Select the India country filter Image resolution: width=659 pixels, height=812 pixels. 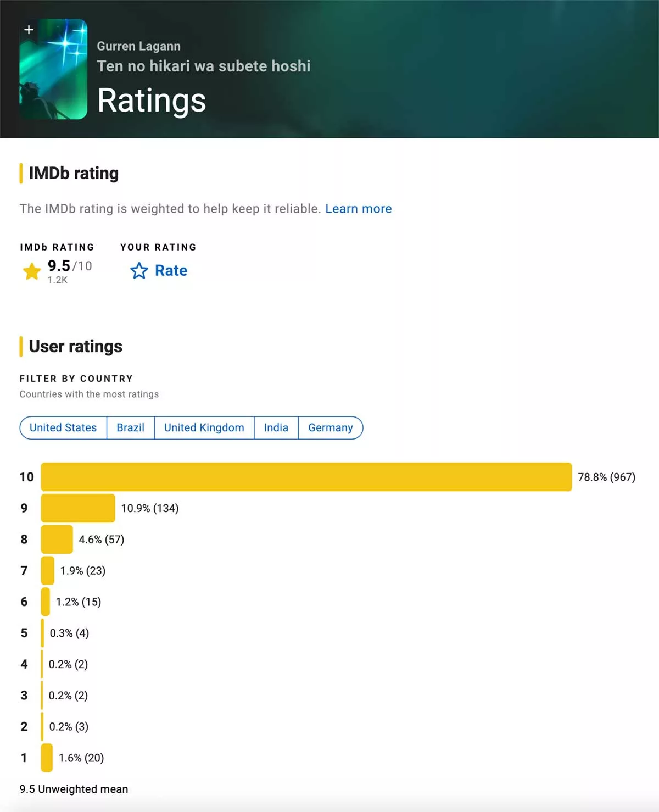(276, 428)
